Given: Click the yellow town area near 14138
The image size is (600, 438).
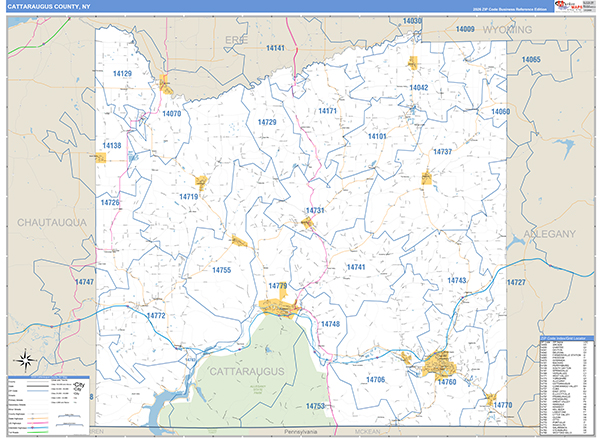Looking at the screenshot, I should coord(101,157).
